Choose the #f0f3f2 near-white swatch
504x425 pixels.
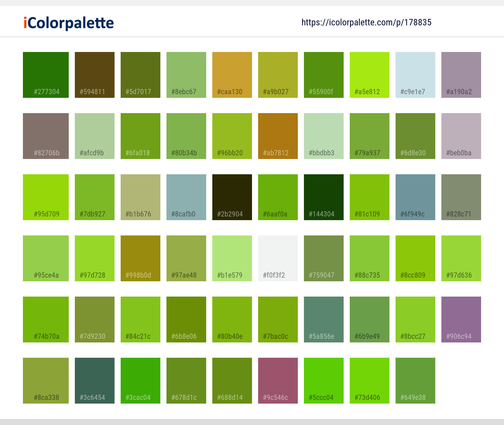[278, 258]
